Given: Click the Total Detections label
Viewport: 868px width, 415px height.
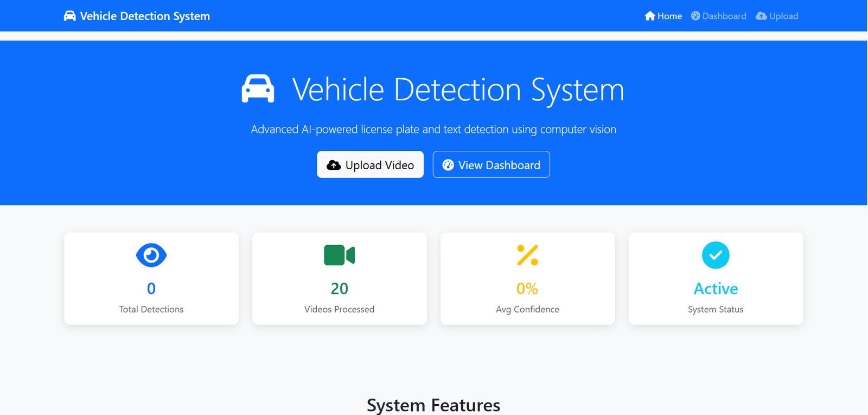Looking at the screenshot, I should coord(151,309).
